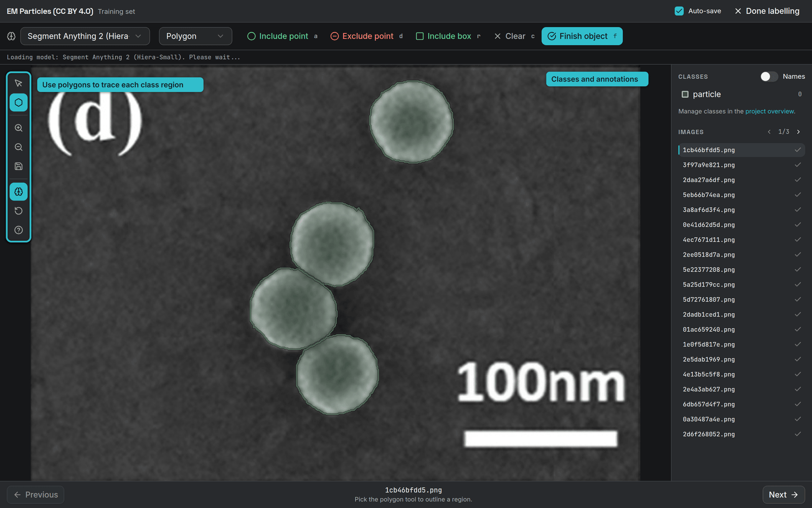The image size is (812, 508).
Task: Select image 5a25d179cc.png in list
Action: click(741, 284)
